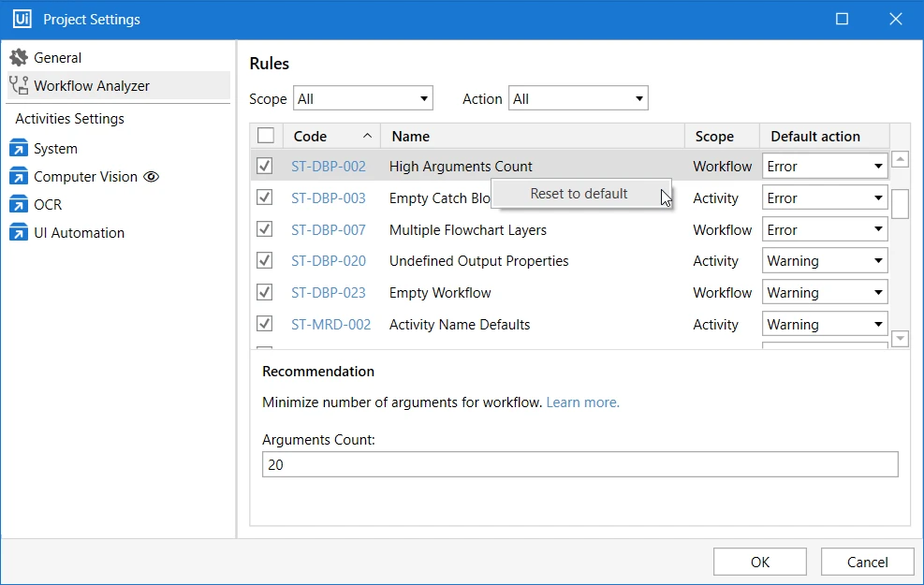Viewport: 924px width, 585px height.
Task: Open the General settings tab
Action: [x=118, y=58]
